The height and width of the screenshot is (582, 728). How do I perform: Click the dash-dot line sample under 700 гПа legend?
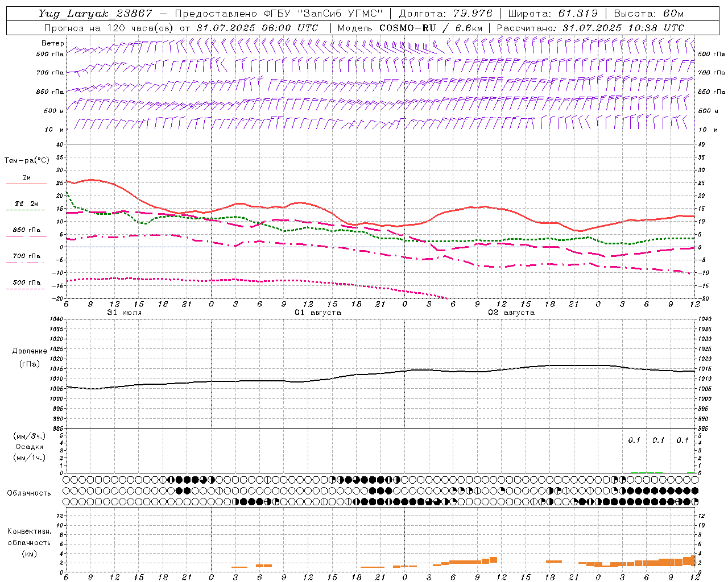coord(26,263)
